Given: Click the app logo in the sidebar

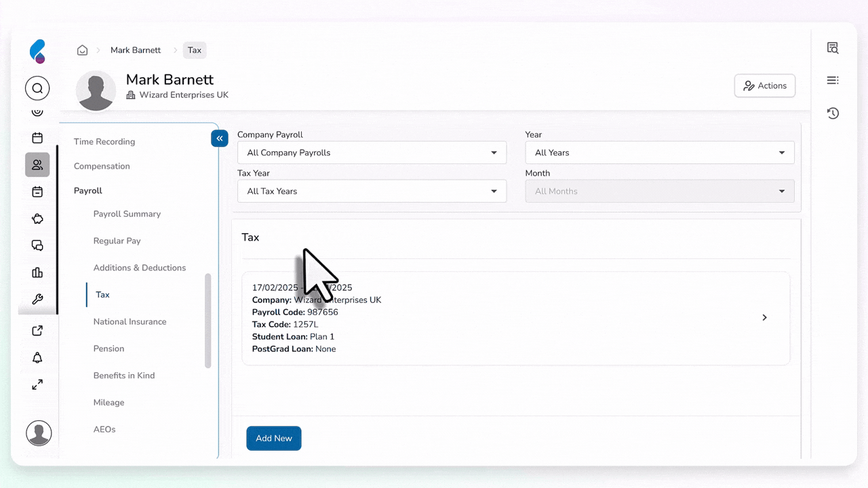Looking at the screenshot, I should pos(37,52).
